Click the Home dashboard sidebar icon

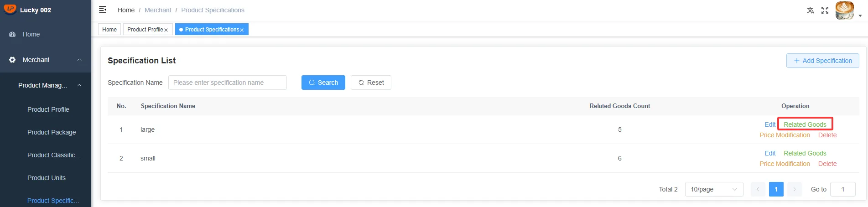point(12,34)
